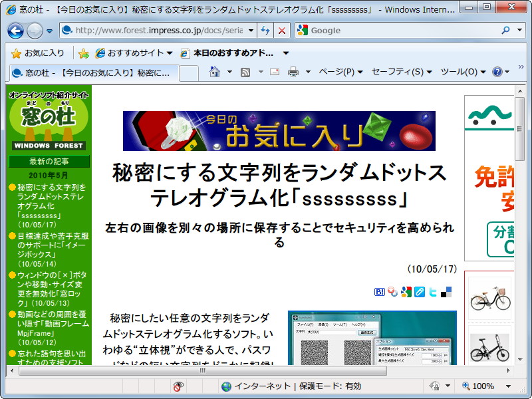Bookmark article with the Hatena B! icon
532x399 pixels.
point(379,293)
